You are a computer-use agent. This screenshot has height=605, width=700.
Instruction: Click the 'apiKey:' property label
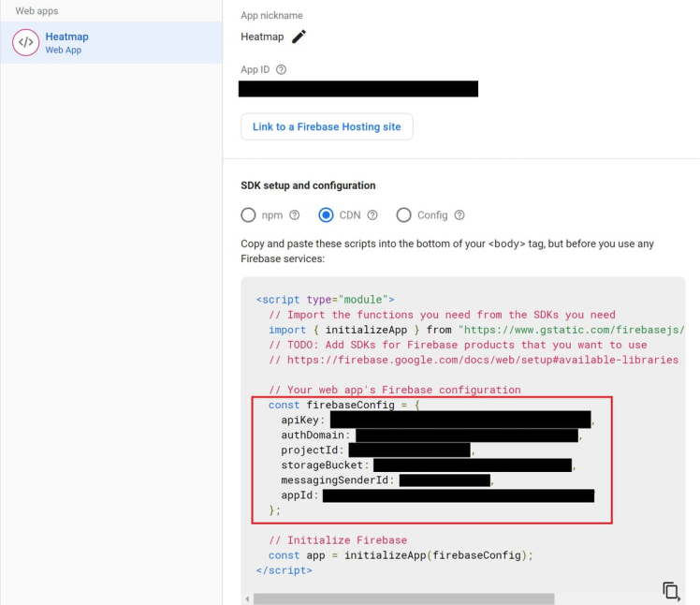(x=302, y=420)
